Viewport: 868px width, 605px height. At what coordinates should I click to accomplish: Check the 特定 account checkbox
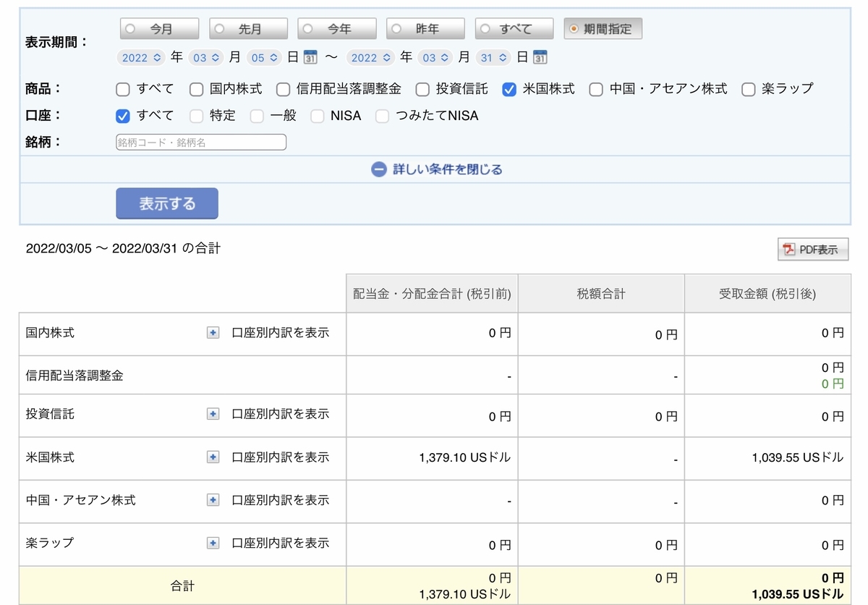196,116
